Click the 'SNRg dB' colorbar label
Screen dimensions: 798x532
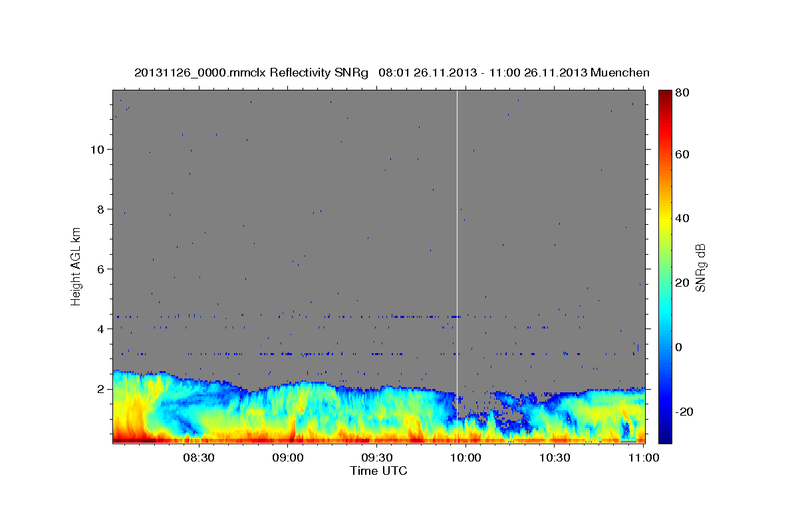(x=700, y=267)
